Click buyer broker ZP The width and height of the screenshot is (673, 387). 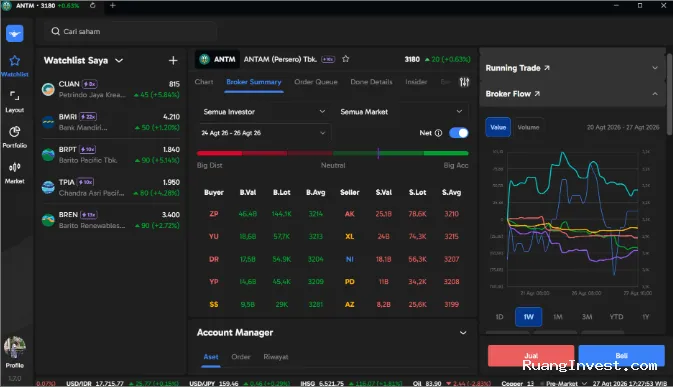214,214
